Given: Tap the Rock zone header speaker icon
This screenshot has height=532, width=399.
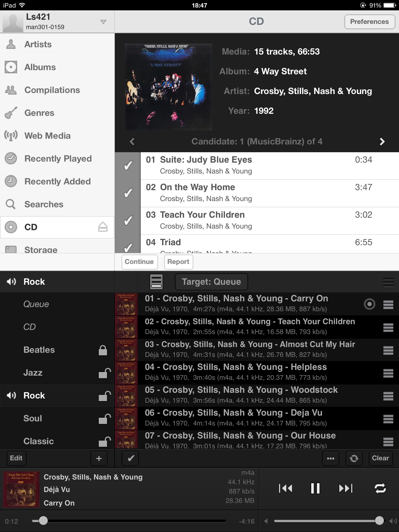Looking at the screenshot, I should (11, 282).
